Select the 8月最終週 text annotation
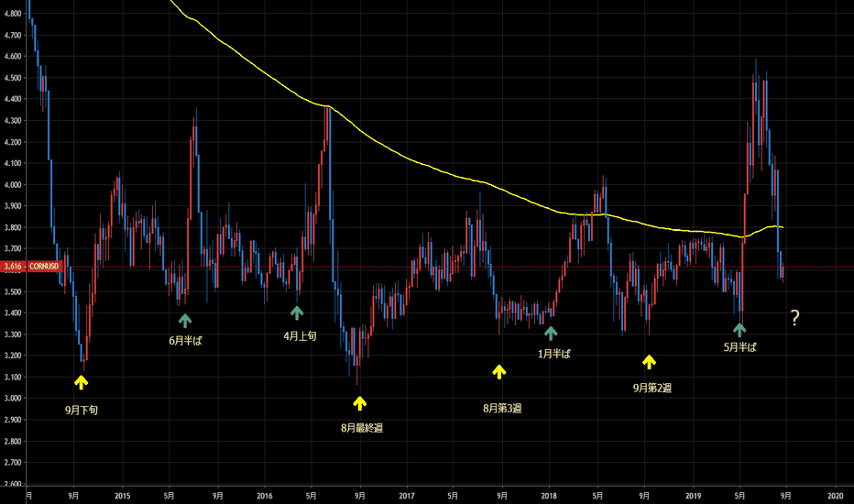Image resolution: width=854 pixels, height=504 pixels. click(361, 427)
